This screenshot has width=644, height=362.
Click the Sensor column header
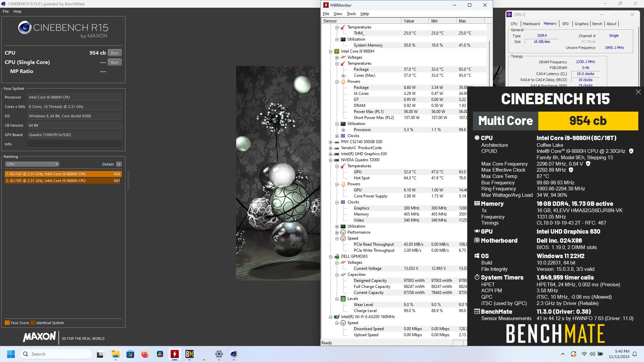[x=361, y=21]
